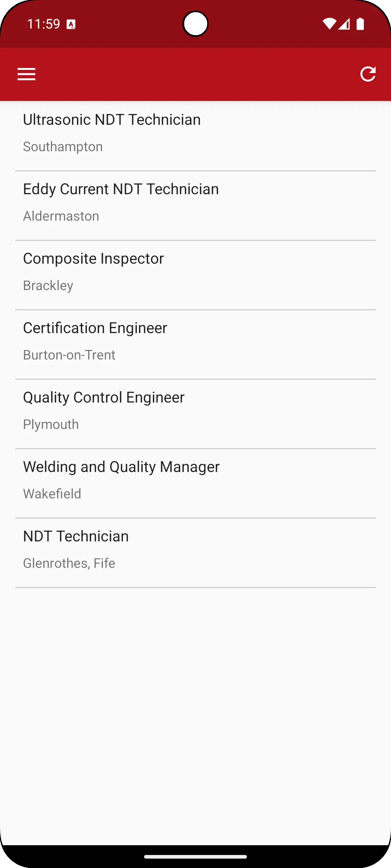Tap the Burton-on-Trent location label
The height and width of the screenshot is (868, 391).
coord(69,355)
